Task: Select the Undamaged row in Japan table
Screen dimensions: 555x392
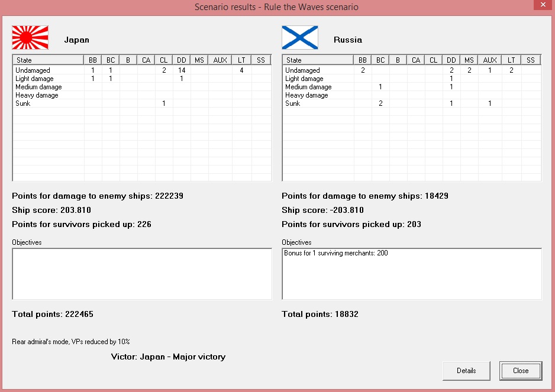Action: click(x=142, y=70)
